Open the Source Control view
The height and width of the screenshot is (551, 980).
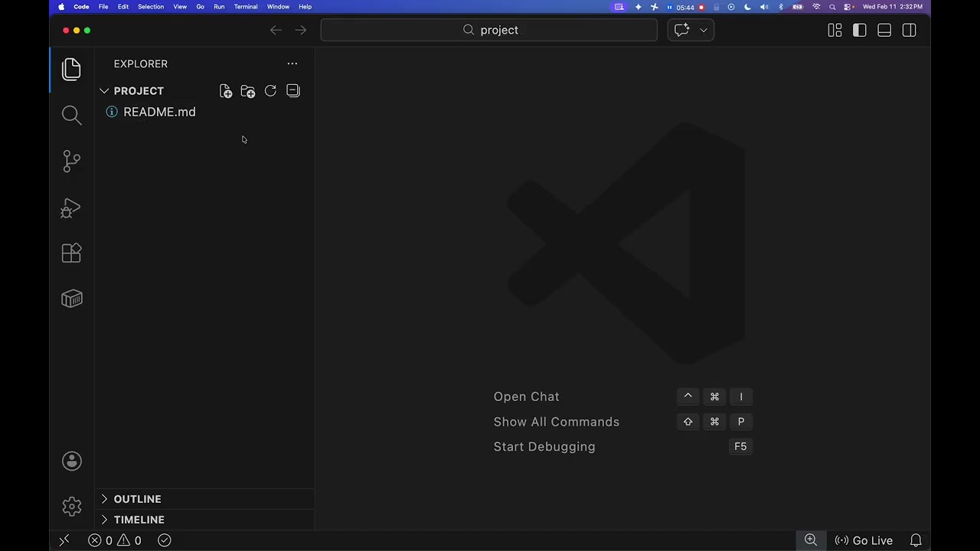click(x=71, y=161)
